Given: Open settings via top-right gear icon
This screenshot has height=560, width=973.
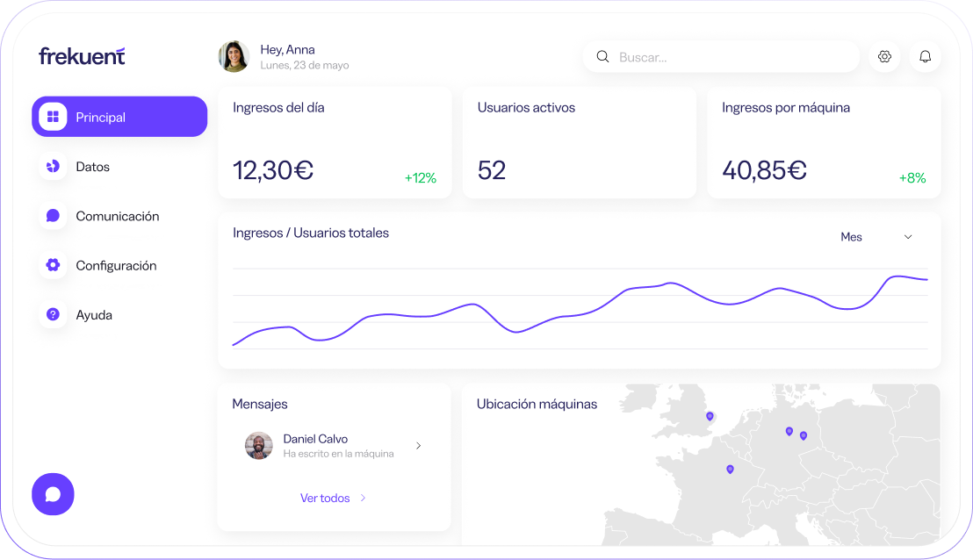Looking at the screenshot, I should point(884,56).
